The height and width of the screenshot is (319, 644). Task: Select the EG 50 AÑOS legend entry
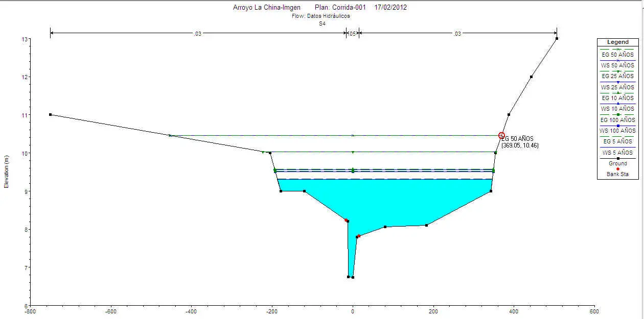click(617, 54)
